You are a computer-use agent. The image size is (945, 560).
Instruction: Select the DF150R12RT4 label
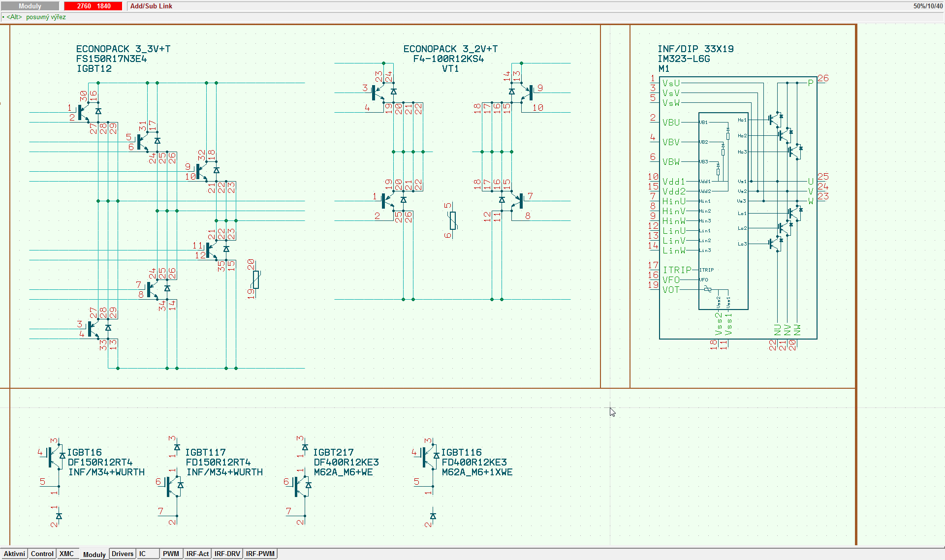click(x=100, y=462)
